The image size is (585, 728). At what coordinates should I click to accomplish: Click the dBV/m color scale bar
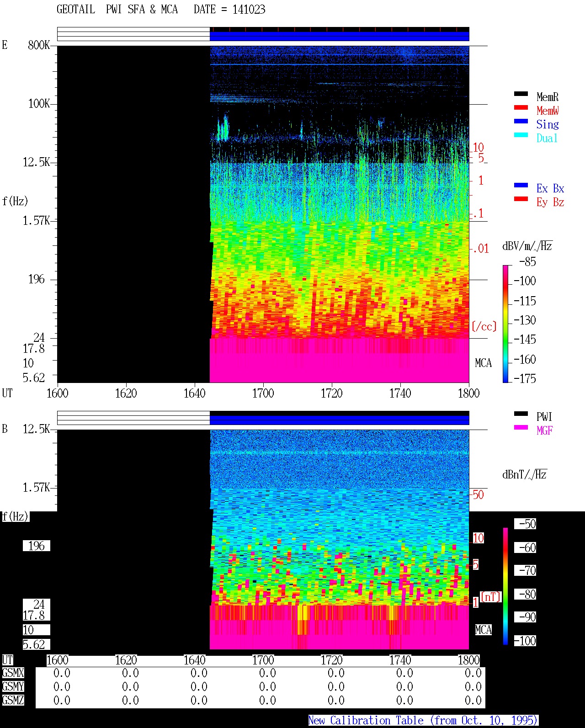505,324
